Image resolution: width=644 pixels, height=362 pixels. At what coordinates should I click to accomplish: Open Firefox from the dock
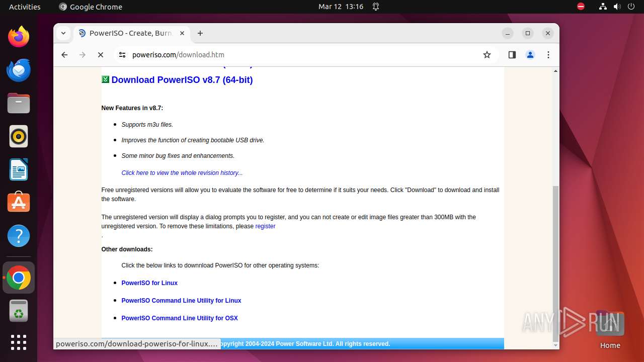click(19, 37)
